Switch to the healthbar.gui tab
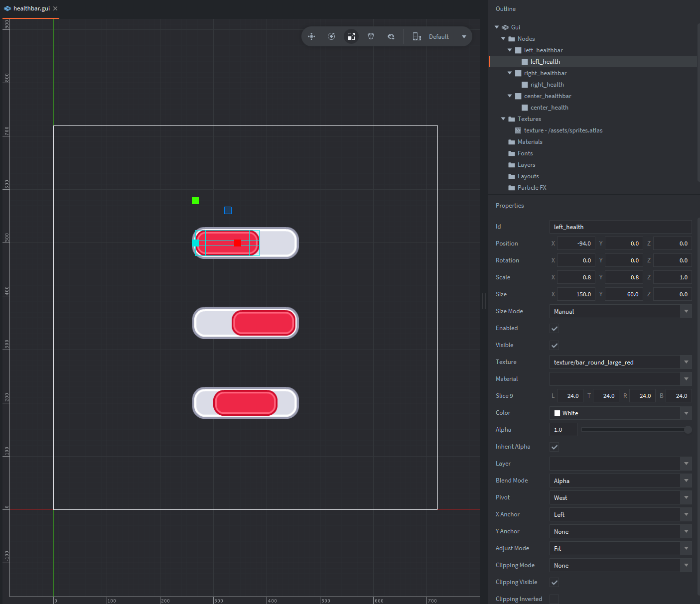Image resolution: width=700 pixels, height=604 pixels. [x=31, y=8]
